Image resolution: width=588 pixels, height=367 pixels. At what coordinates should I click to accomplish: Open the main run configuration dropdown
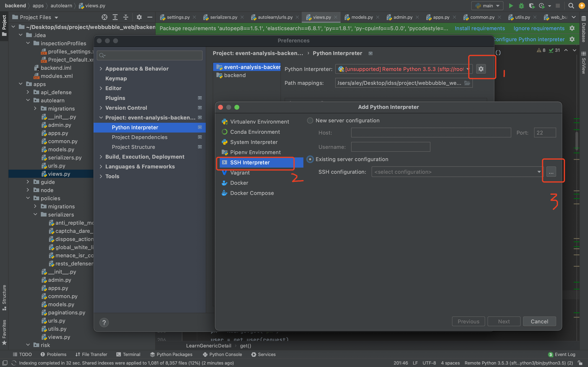[487, 6]
